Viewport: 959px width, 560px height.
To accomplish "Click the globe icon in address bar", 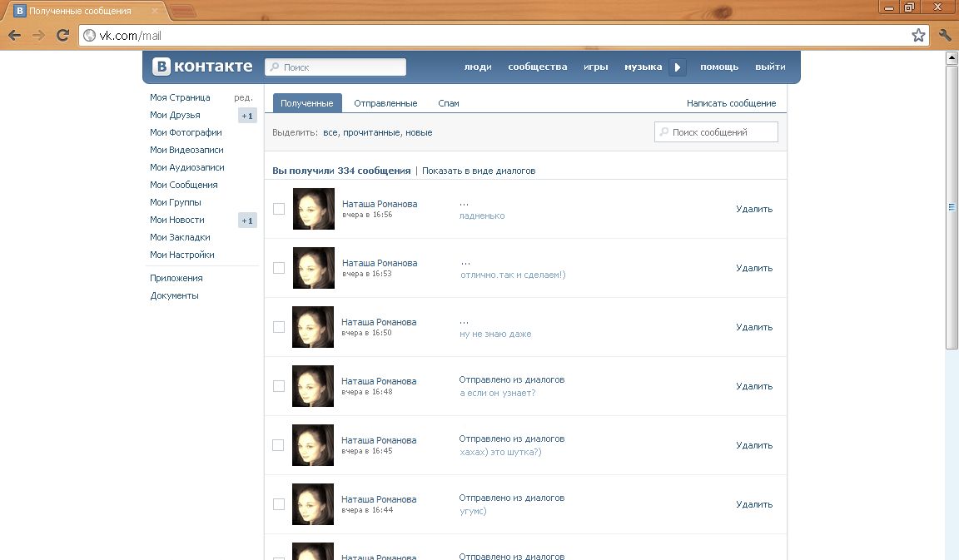I will (x=89, y=36).
